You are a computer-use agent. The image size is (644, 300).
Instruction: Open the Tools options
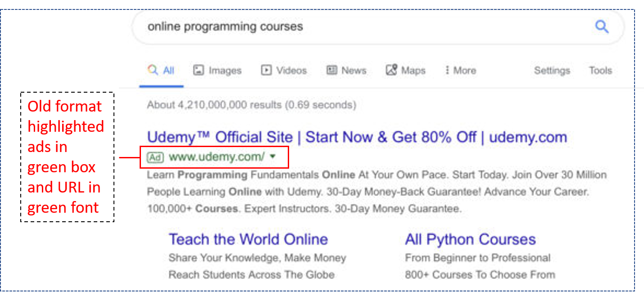click(600, 70)
